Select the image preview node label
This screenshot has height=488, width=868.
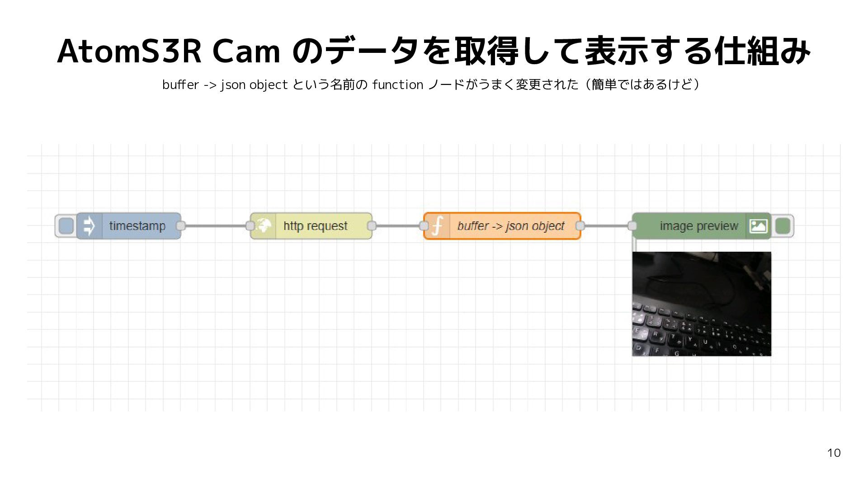tap(699, 226)
